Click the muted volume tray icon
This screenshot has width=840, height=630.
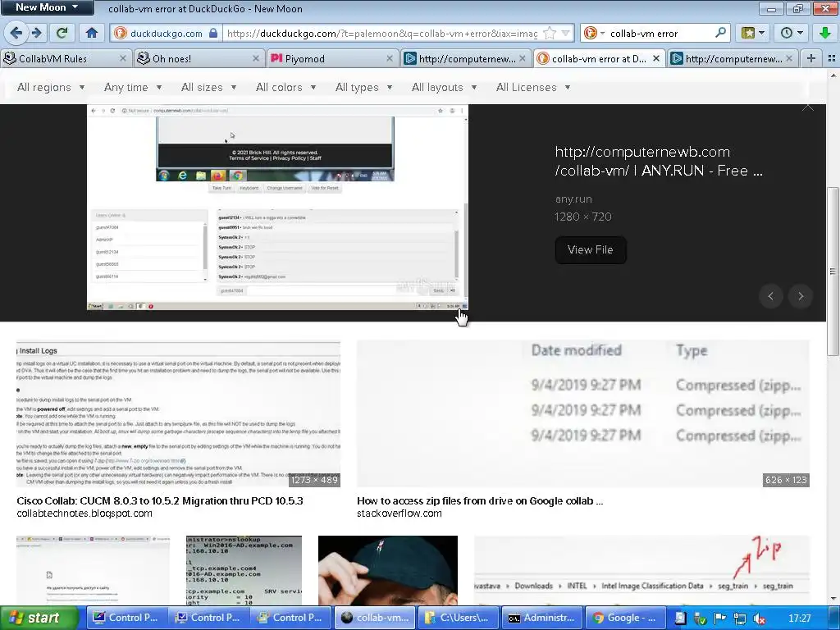pyautogui.click(x=759, y=619)
